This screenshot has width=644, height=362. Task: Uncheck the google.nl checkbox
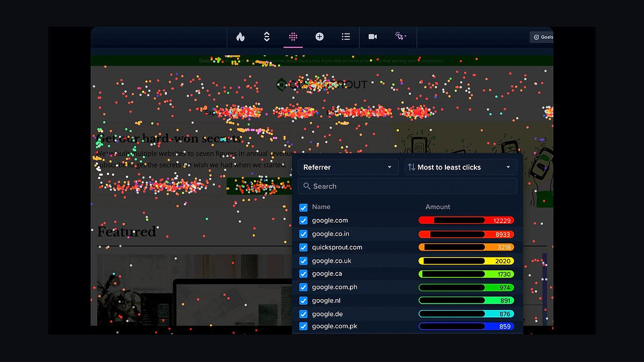(303, 301)
